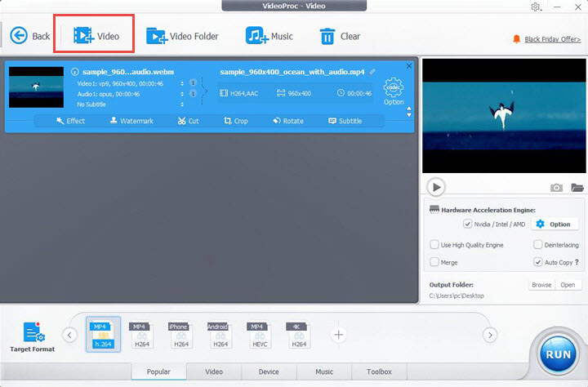588x387 pixels.
Task: Switch to the Toolbox tab
Action: (379, 371)
